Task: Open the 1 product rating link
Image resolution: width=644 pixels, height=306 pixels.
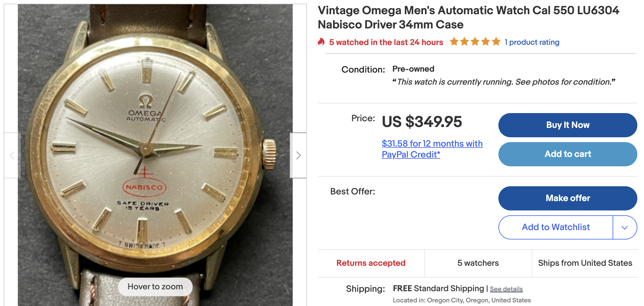Action: pyautogui.click(x=532, y=42)
